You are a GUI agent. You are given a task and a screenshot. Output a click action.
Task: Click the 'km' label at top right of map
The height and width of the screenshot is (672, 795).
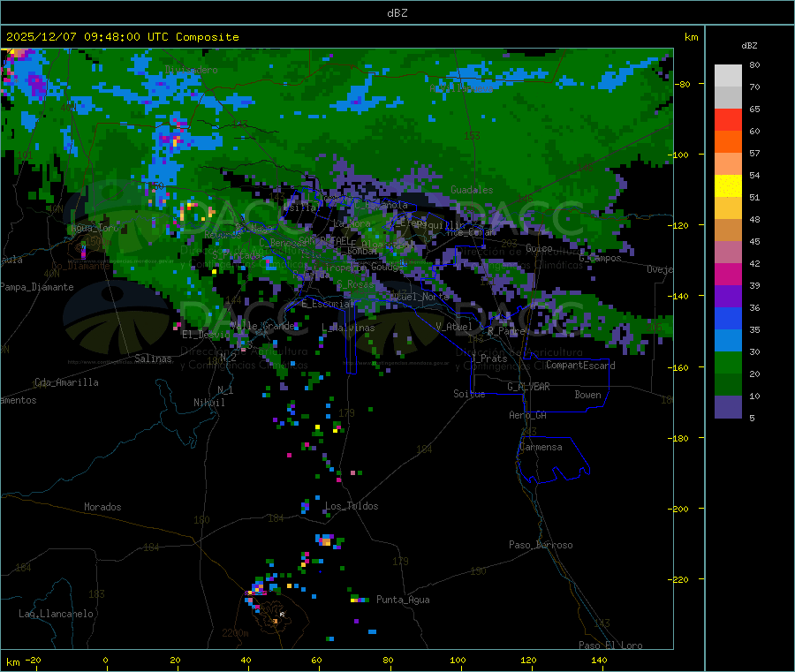point(691,37)
